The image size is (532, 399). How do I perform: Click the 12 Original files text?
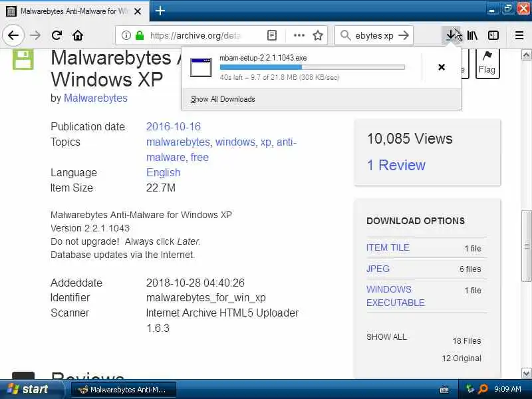[x=462, y=358]
